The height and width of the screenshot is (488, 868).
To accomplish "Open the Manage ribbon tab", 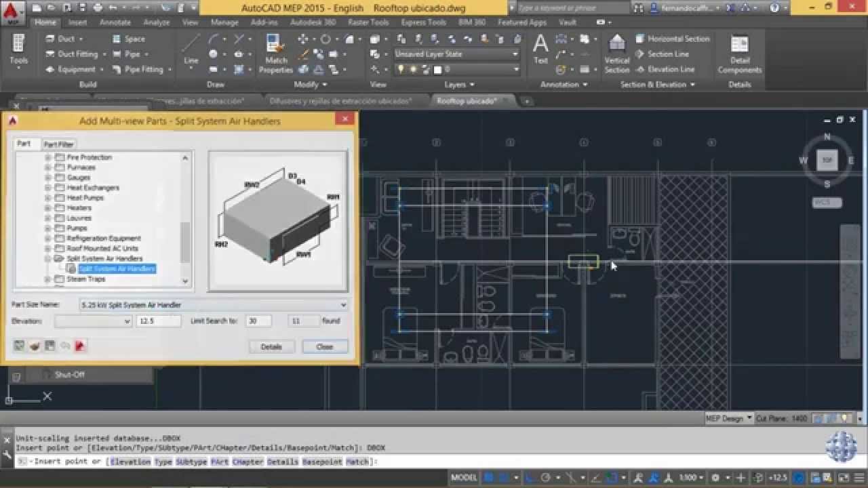I will click(x=224, y=22).
